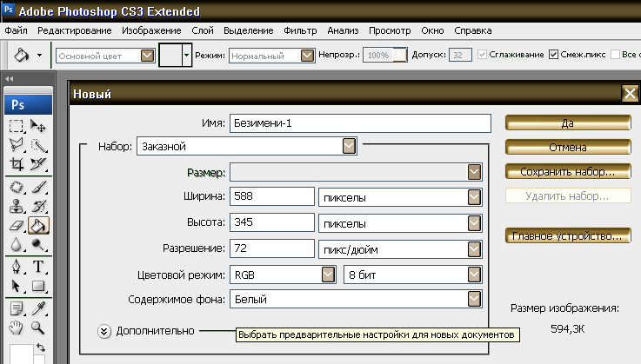Select the Slice tool

38,164
